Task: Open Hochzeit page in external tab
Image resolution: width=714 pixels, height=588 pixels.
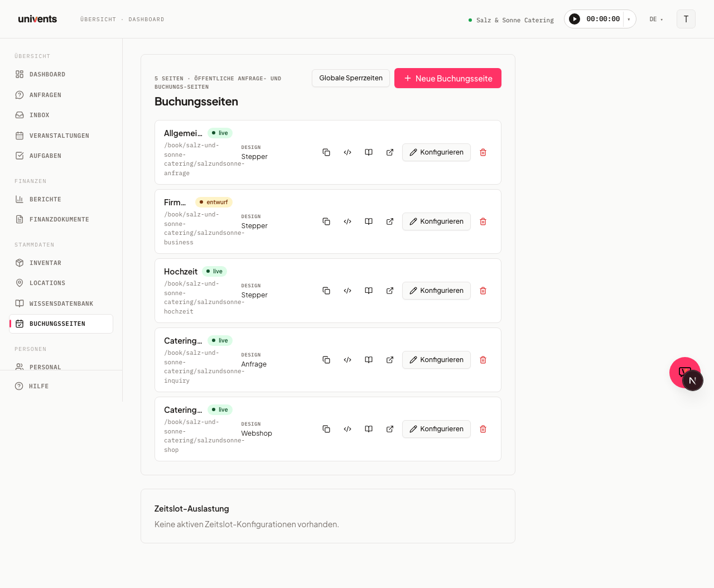Action: click(390, 291)
